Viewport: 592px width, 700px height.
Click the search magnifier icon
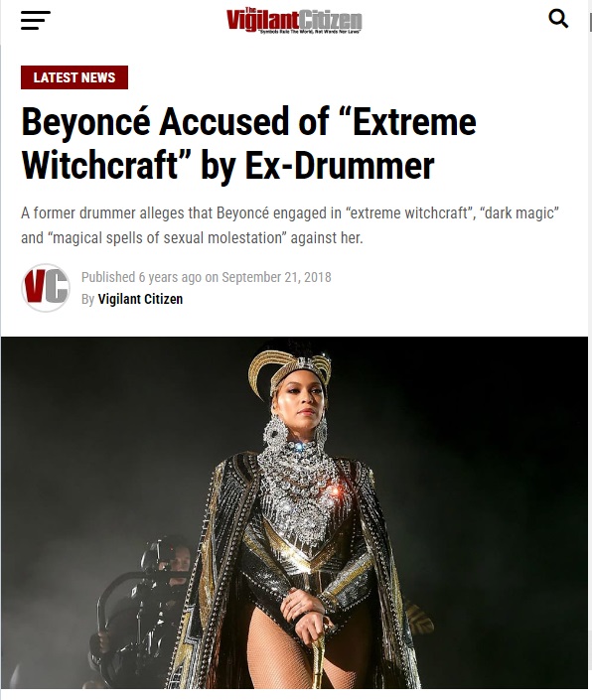pos(558,19)
